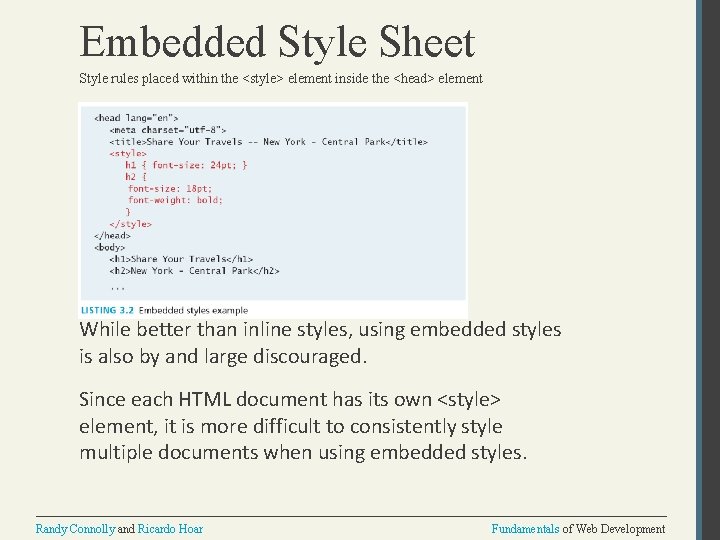The image size is (720, 540).
Task: Click the 'Embedded styles example' caption text
Action: click(193, 310)
